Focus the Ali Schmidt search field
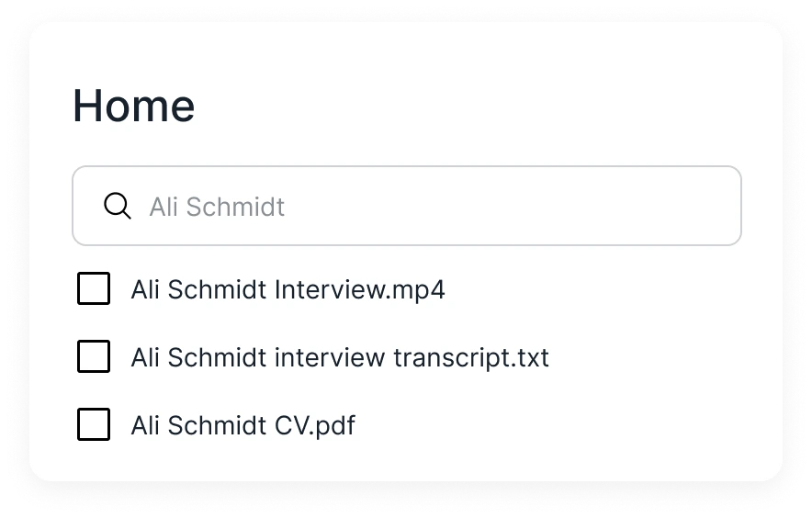This screenshot has width=812, height=518. pyautogui.click(x=407, y=206)
